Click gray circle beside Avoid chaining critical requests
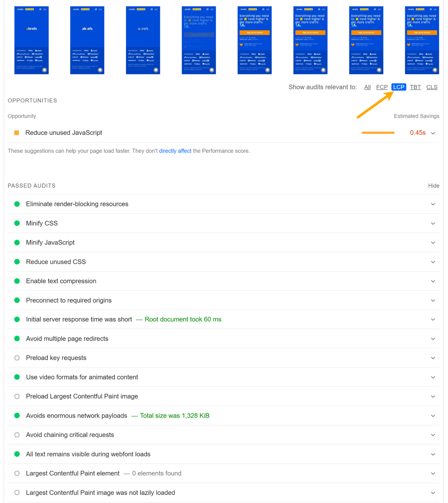 point(17,435)
